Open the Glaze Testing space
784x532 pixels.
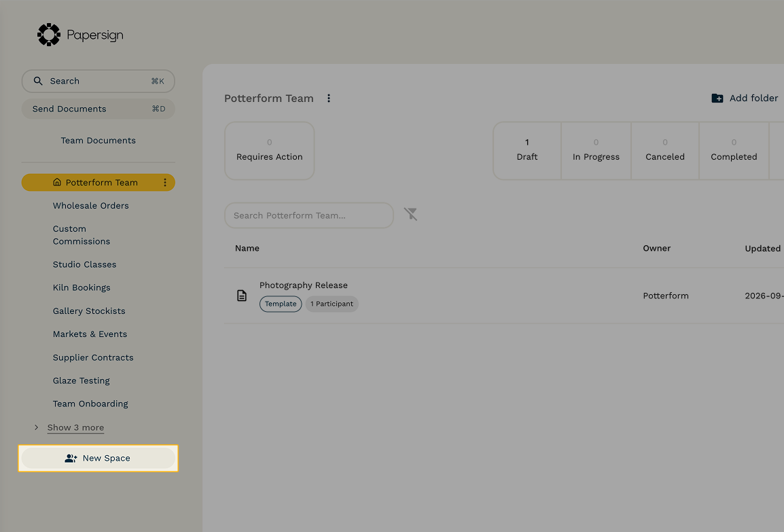point(82,380)
